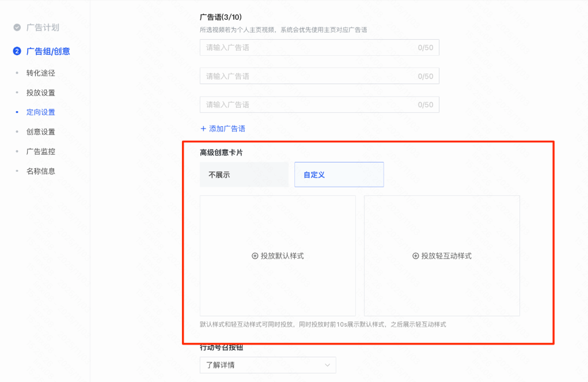Click the blue dot beside 定向设置

[x=18, y=112]
